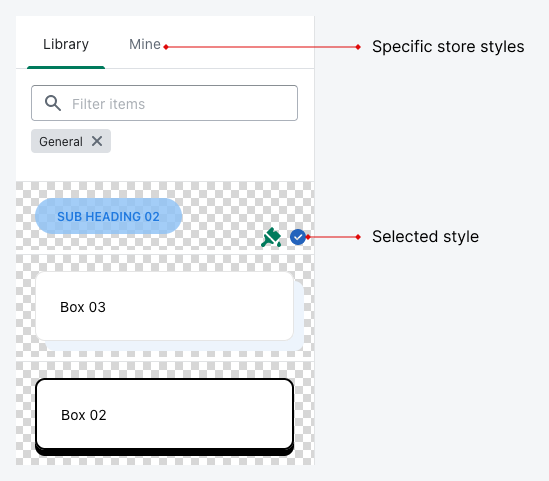Switch to the Mine tab
549x481 pixels.
(x=145, y=44)
